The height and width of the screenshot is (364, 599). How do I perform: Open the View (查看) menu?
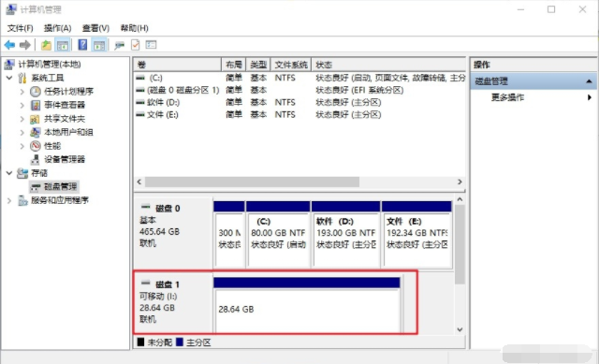pyautogui.click(x=95, y=28)
